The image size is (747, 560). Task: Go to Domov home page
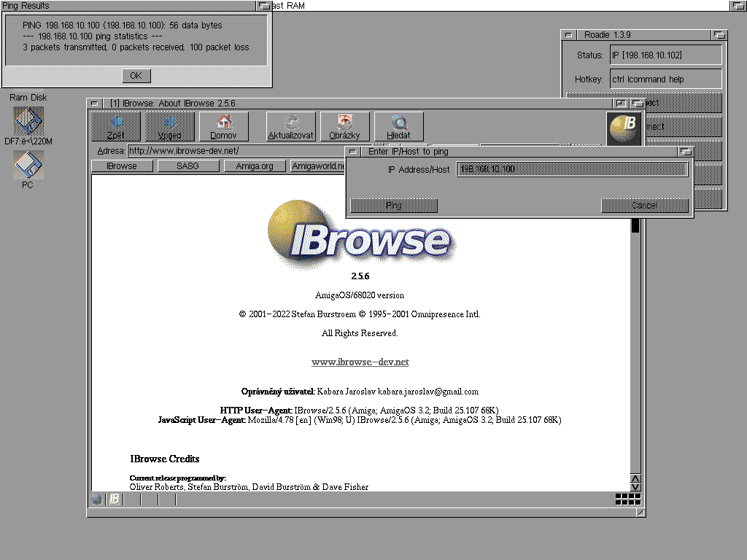click(x=223, y=126)
